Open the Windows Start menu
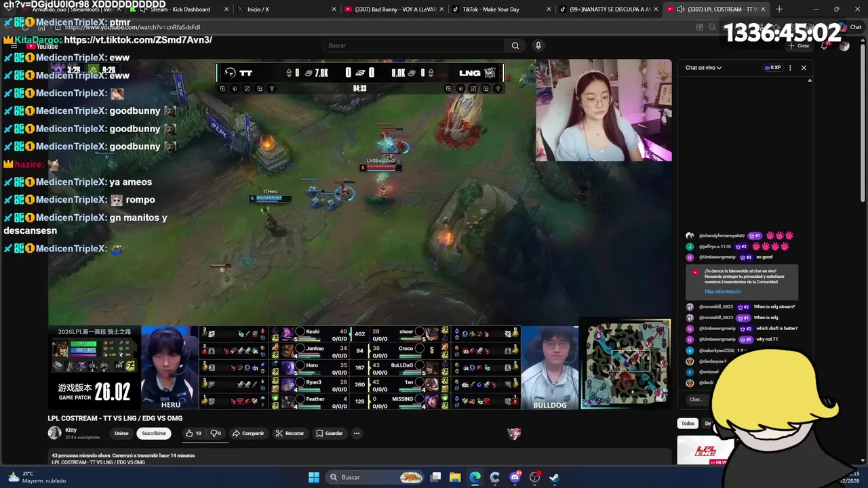The height and width of the screenshot is (488, 868). (x=313, y=477)
